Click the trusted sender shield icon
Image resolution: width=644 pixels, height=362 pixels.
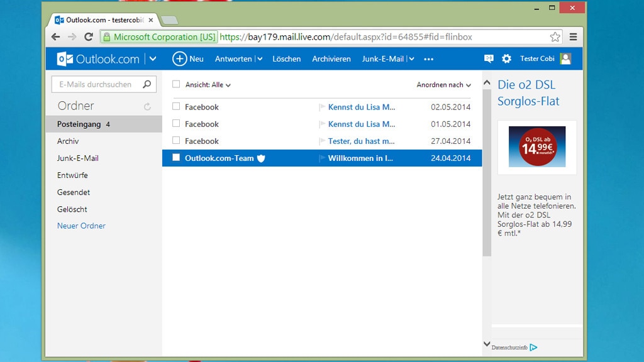261,158
